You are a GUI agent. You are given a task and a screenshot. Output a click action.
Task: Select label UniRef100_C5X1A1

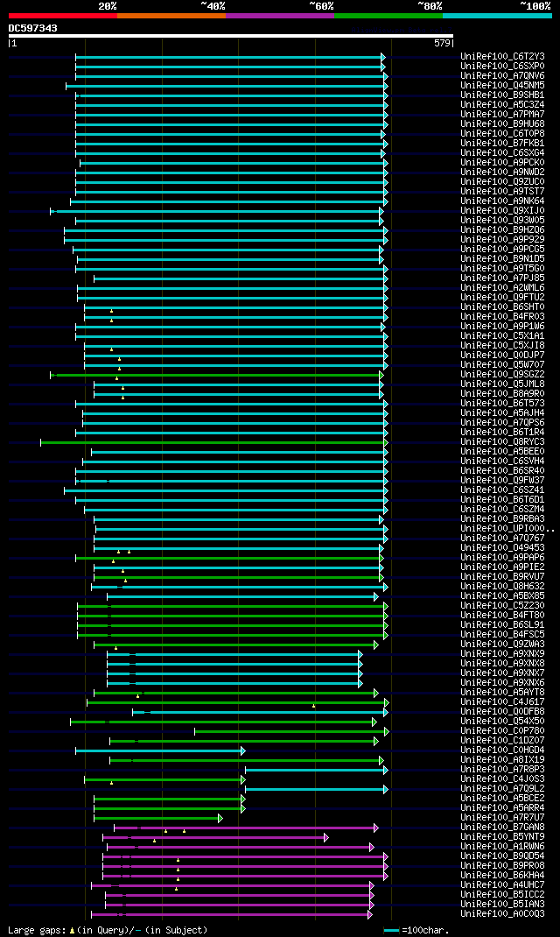coord(502,336)
